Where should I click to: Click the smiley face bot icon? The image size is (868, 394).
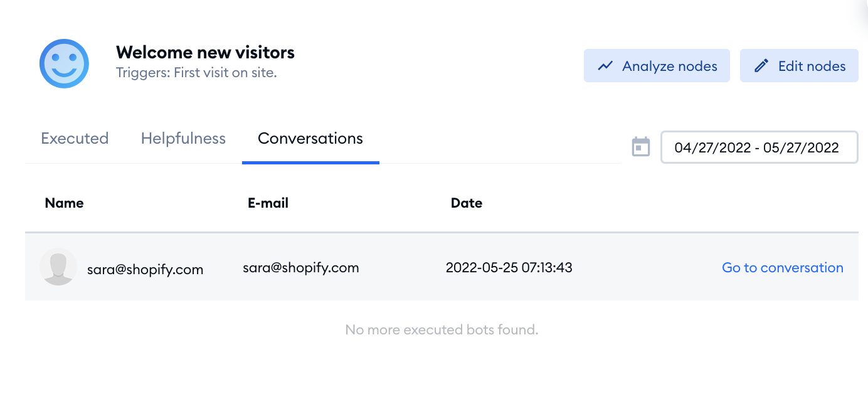[64, 63]
